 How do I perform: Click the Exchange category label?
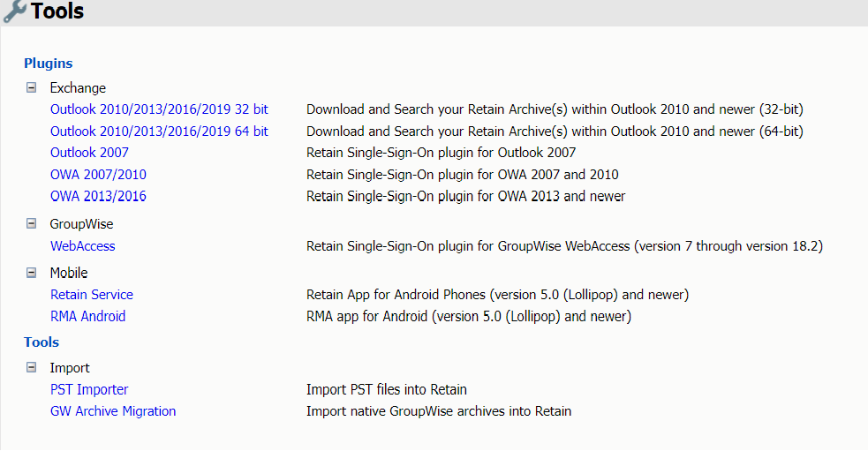(x=78, y=88)
